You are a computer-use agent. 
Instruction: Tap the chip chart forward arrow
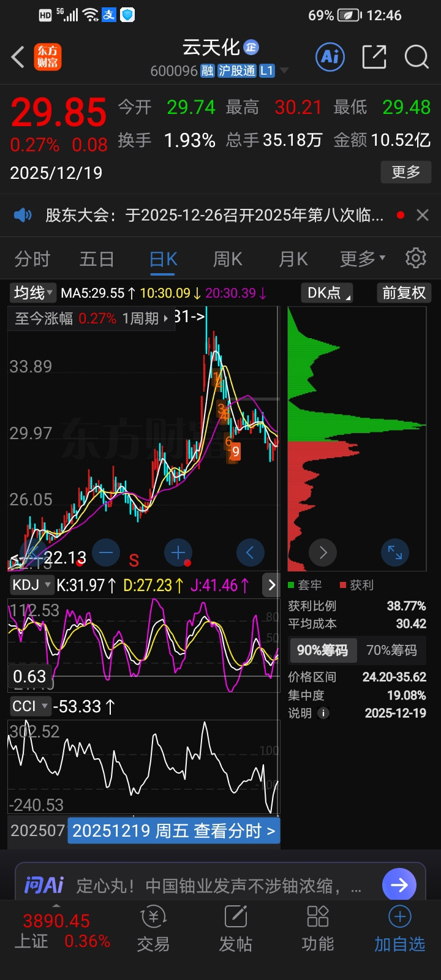(323, 553)
